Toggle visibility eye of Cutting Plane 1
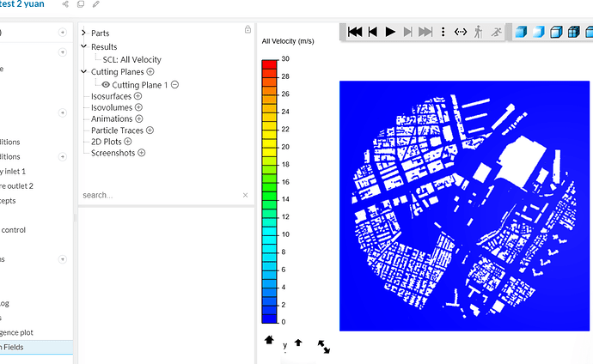Image resolution: width=593 pixels, height=364 pixels. coord(106,85)
